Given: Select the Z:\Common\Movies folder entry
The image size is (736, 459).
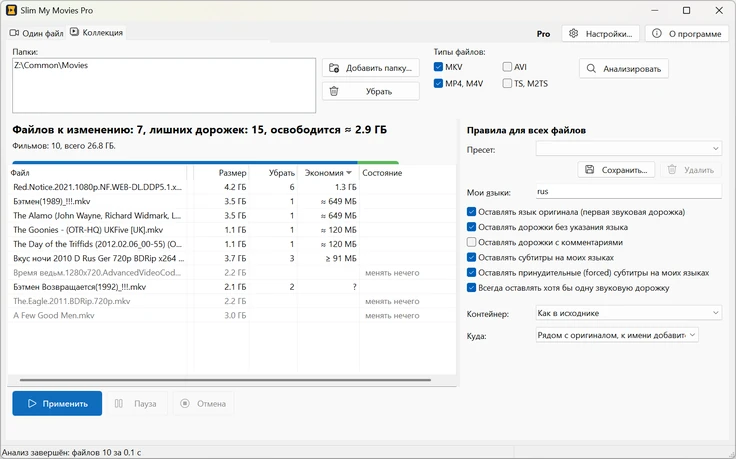Looking at the screenshot, I should tap(164, 65).
